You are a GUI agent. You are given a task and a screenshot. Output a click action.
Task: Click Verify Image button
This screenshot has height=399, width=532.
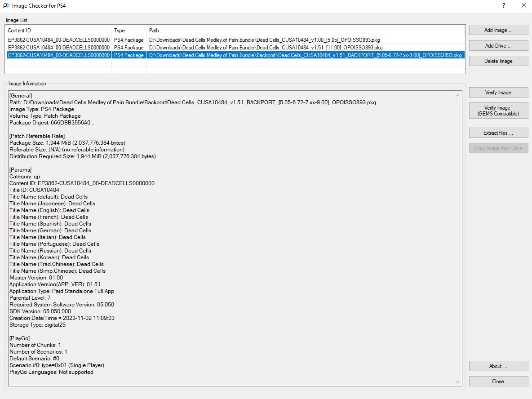(498, 92)
